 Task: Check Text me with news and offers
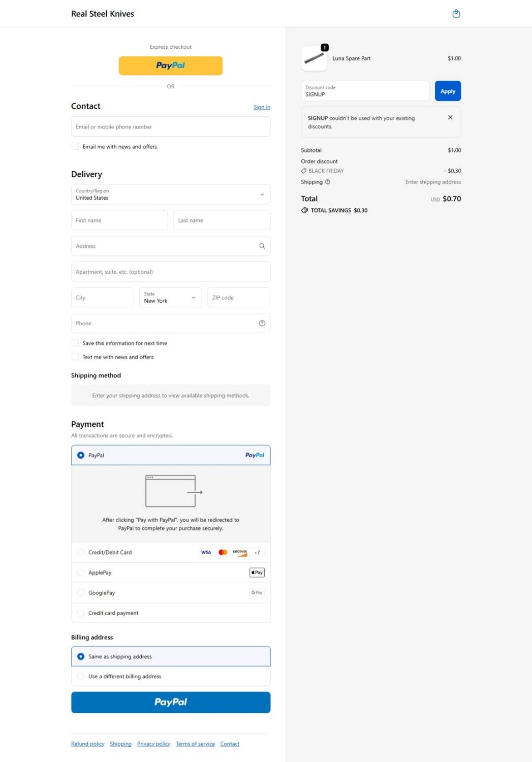pyautogui.click(x=75, y=357)
